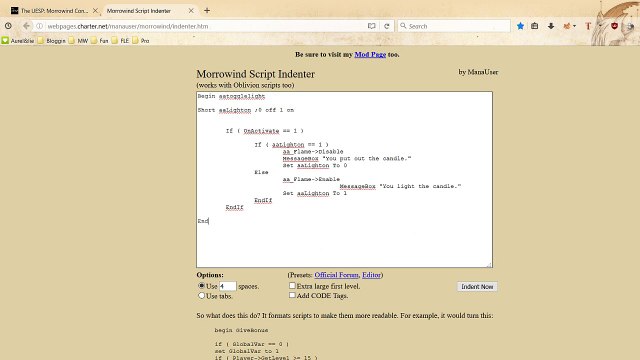
Task: Enable Extra large first level checkbox
Action: point(292,286)
